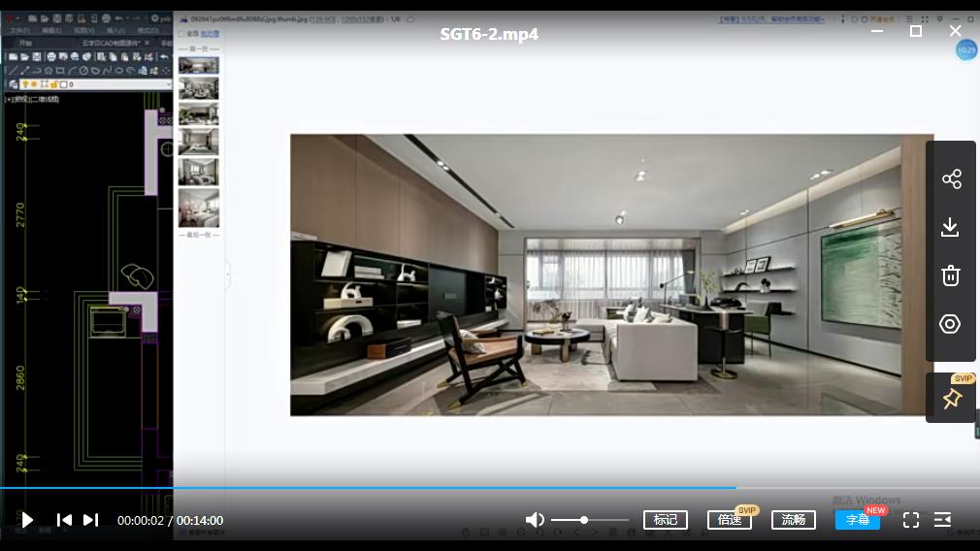Image resolution: width=980 pixels, height=551 pixels.
Task: Select the Polyline draw tool
Action: click(x=36, y=71)
